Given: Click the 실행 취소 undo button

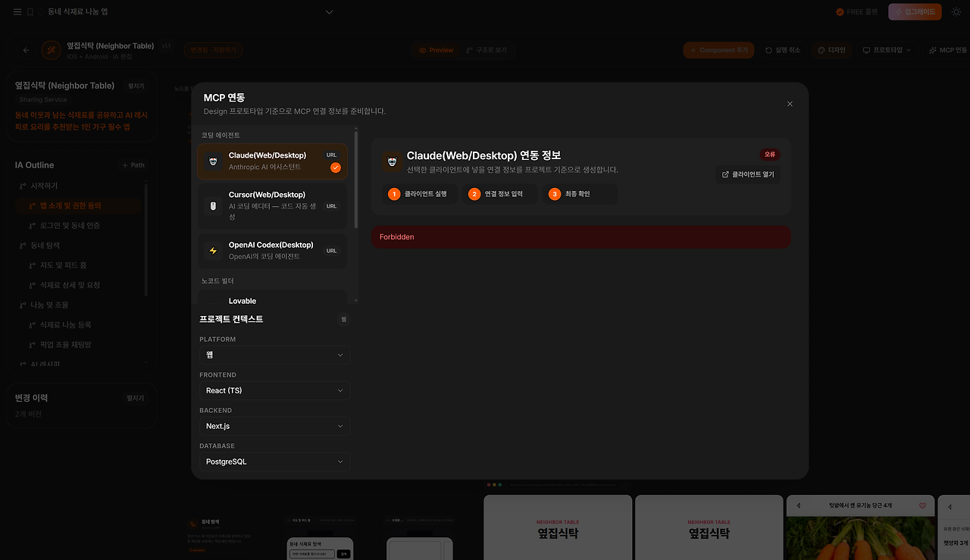Looking at the screenshot, I should pos(783,50).
